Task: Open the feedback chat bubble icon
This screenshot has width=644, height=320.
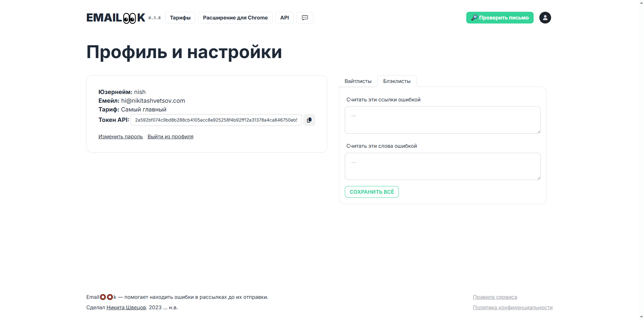Action: (305, 18)
